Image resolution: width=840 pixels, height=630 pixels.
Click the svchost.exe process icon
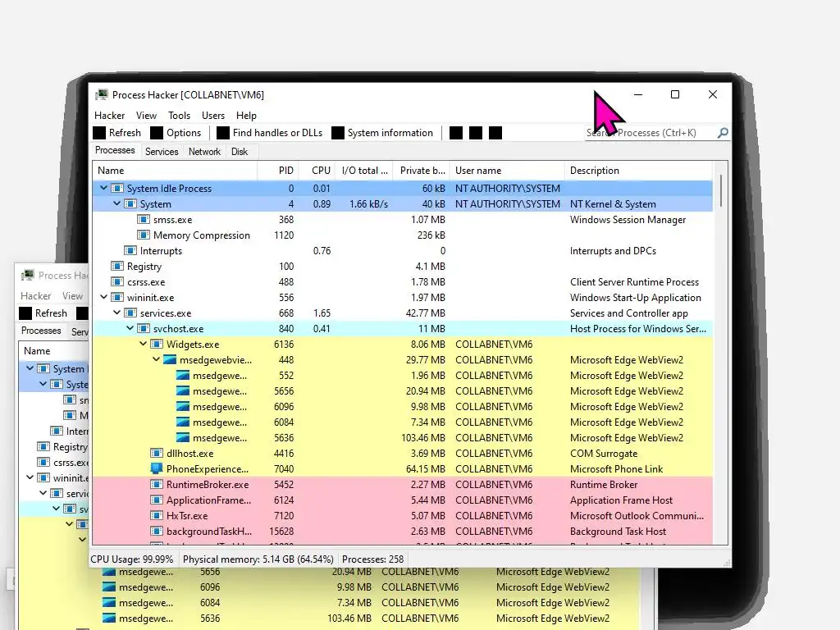click(143, 328)
